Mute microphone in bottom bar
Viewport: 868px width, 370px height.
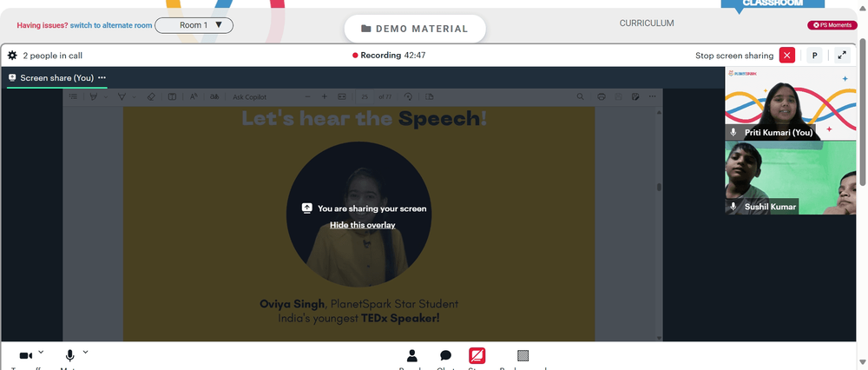pos(69,355)
